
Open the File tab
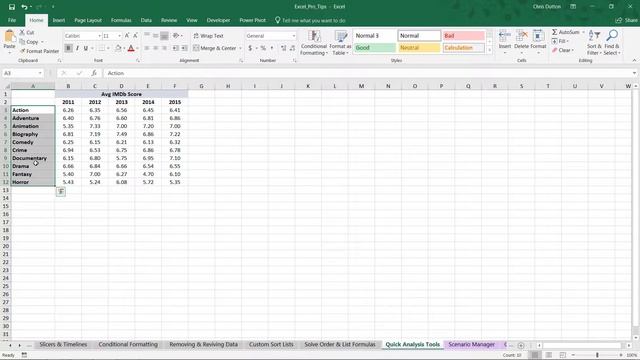tap(12, 20)
